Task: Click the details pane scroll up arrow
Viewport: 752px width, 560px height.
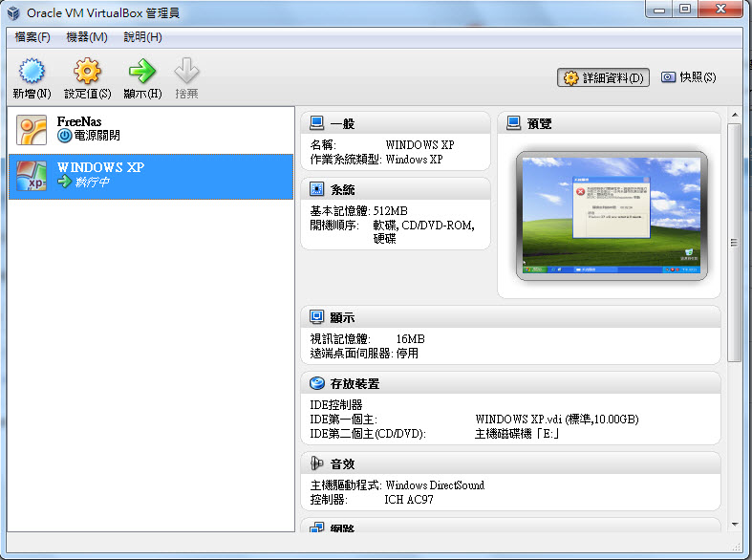Action: (x=735, y=115)
